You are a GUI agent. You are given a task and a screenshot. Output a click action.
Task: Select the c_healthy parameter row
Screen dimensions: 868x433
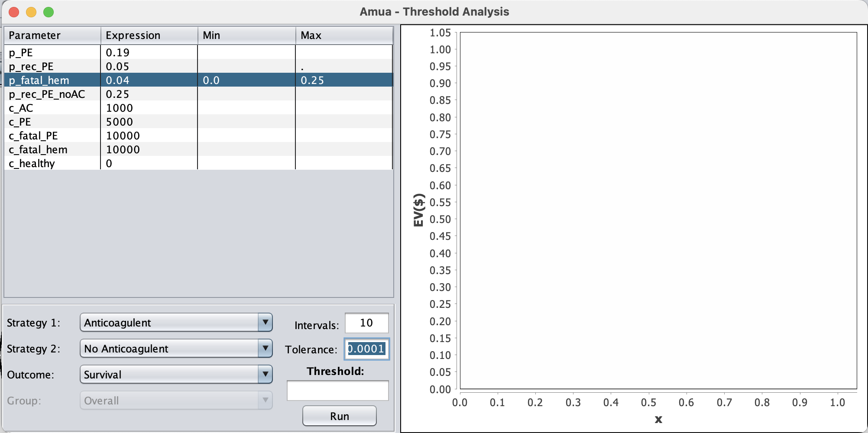point(52,163)
